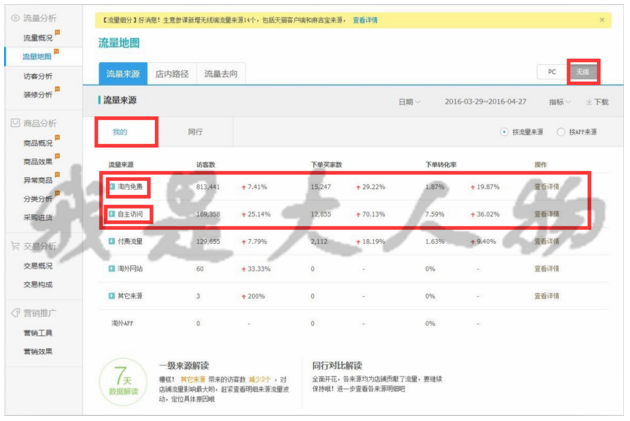630x421 pixels.
Task: Dismiss the yellow notification banner
Action: coord(601,19)
